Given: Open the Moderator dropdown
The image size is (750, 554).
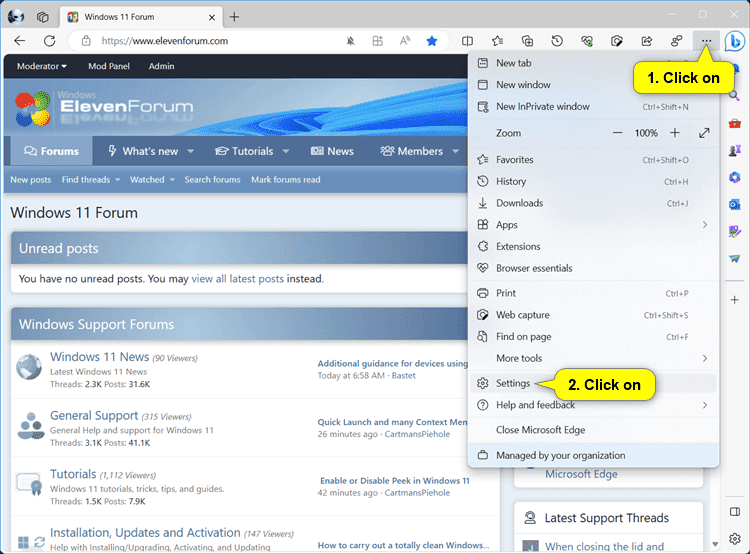Looking at the screenshot, I should click(x=42, y=66).
